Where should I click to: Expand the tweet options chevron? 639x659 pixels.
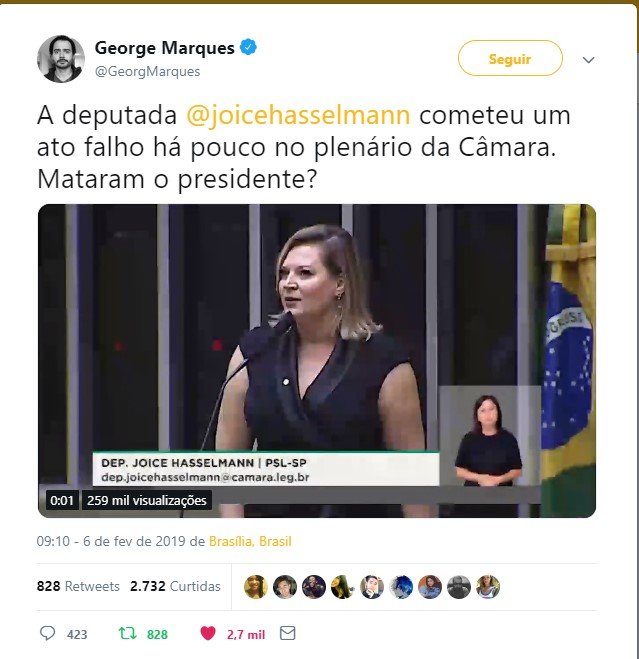589,60
